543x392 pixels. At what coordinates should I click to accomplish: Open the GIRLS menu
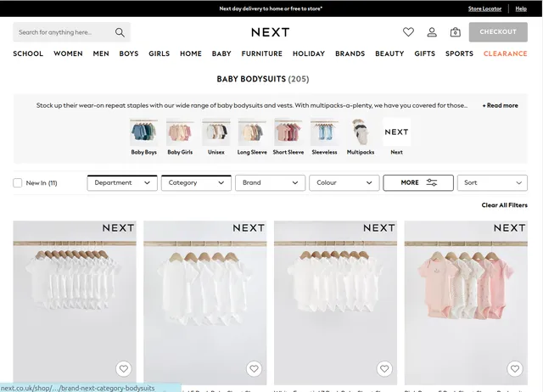160,53
